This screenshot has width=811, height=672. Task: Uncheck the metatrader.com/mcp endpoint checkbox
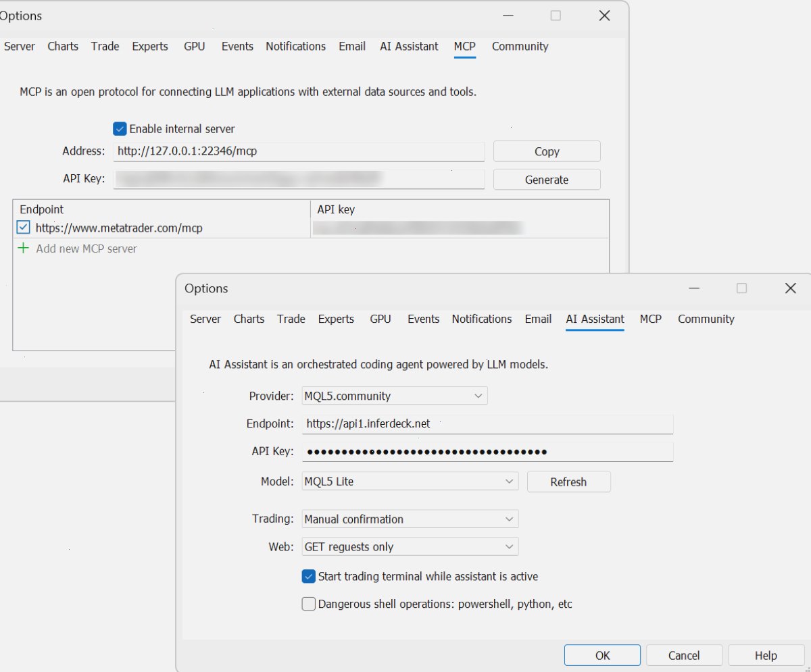point(24,228)
